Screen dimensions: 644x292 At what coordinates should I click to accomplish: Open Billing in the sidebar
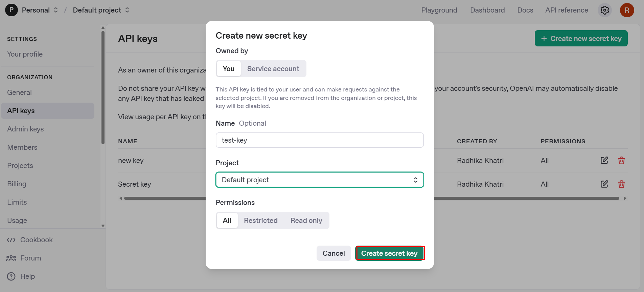17,184
